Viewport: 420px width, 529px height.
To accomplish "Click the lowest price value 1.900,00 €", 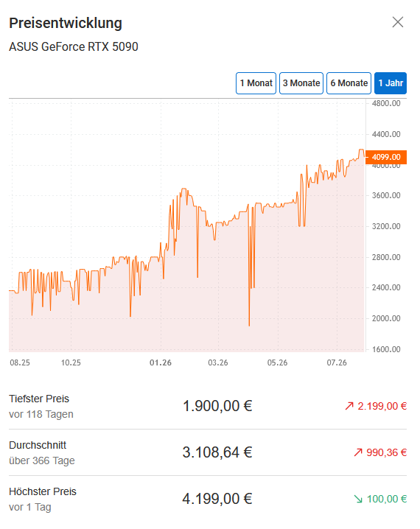I will point(217,405).
